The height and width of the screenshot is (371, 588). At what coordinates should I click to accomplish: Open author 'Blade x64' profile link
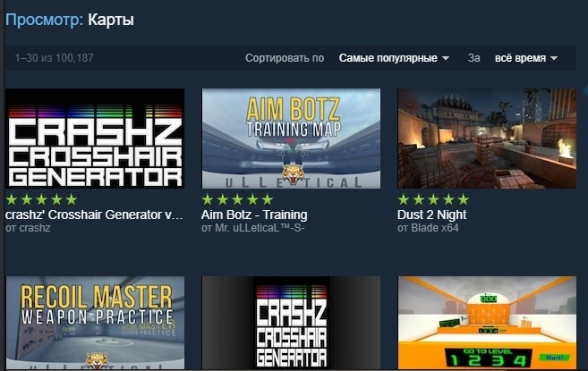pos(435,228)
